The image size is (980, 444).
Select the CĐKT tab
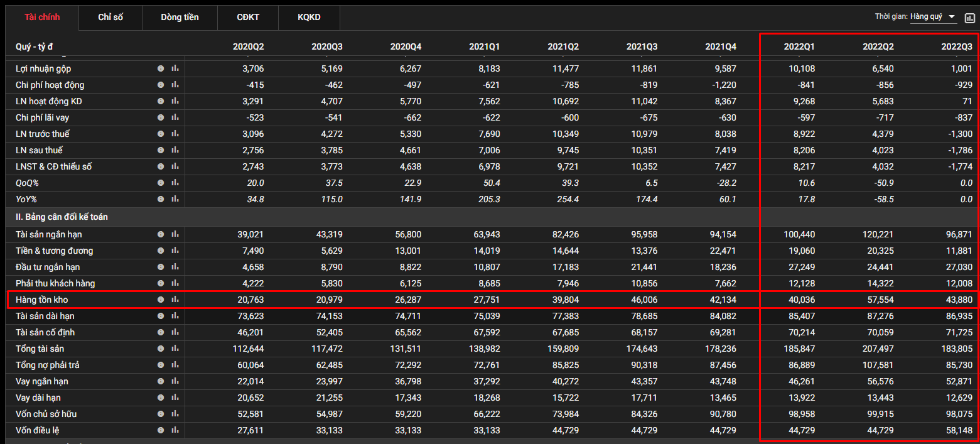point(248,18)
